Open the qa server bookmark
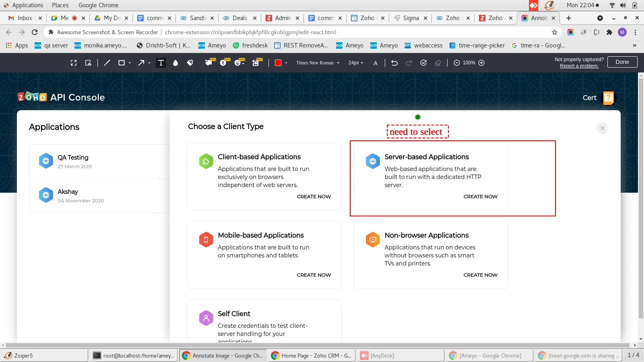 (x=51, y=45)
